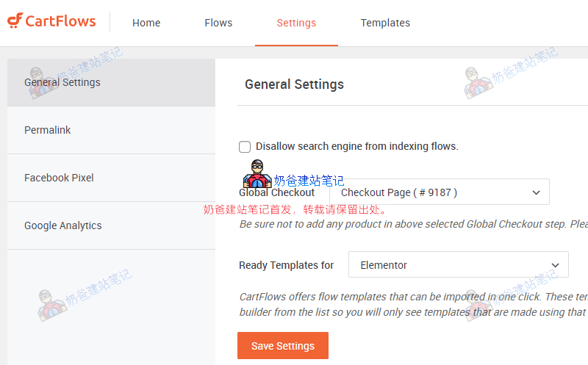This screenshot has height=365, width=588.
Task: Go to the Home tab
Action: pos(146,23)
